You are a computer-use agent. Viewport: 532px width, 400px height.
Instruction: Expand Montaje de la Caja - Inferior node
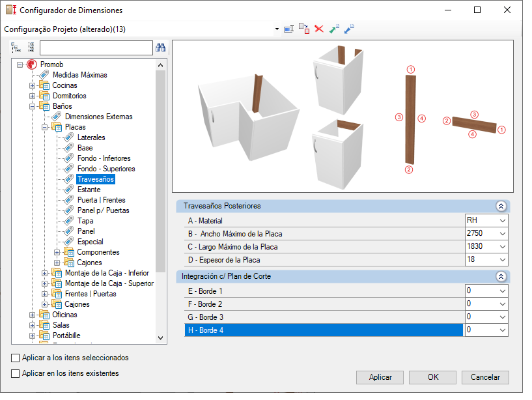click(44, 273)
